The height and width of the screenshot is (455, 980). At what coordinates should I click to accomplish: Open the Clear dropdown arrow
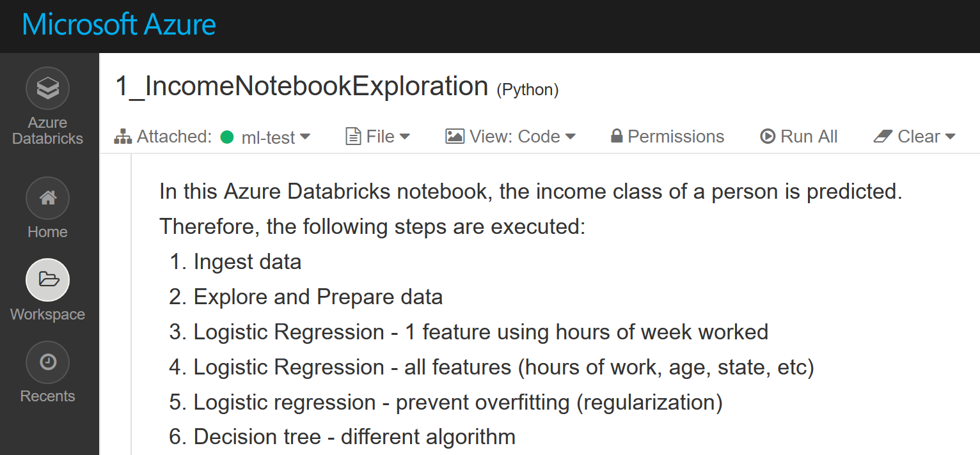[950, 137]
